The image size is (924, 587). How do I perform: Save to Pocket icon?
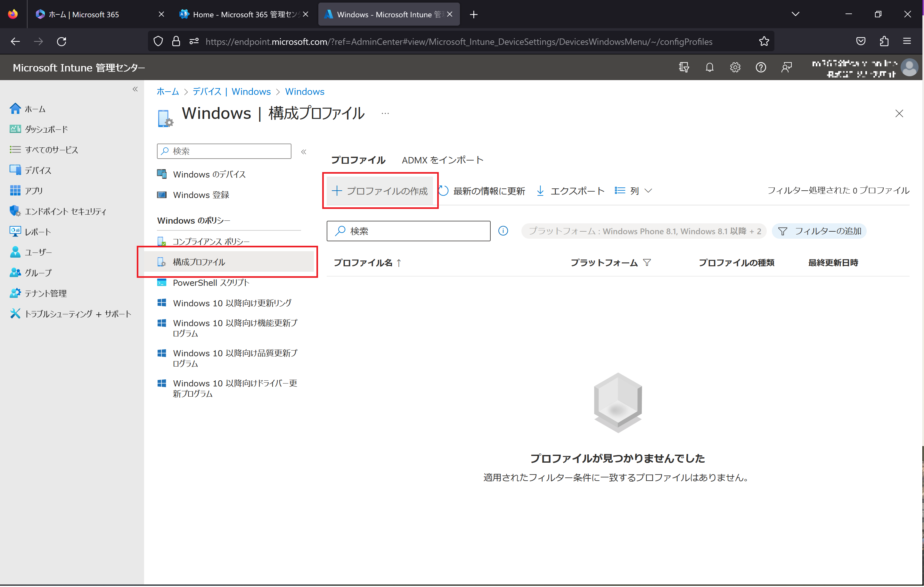pos(861,41)
